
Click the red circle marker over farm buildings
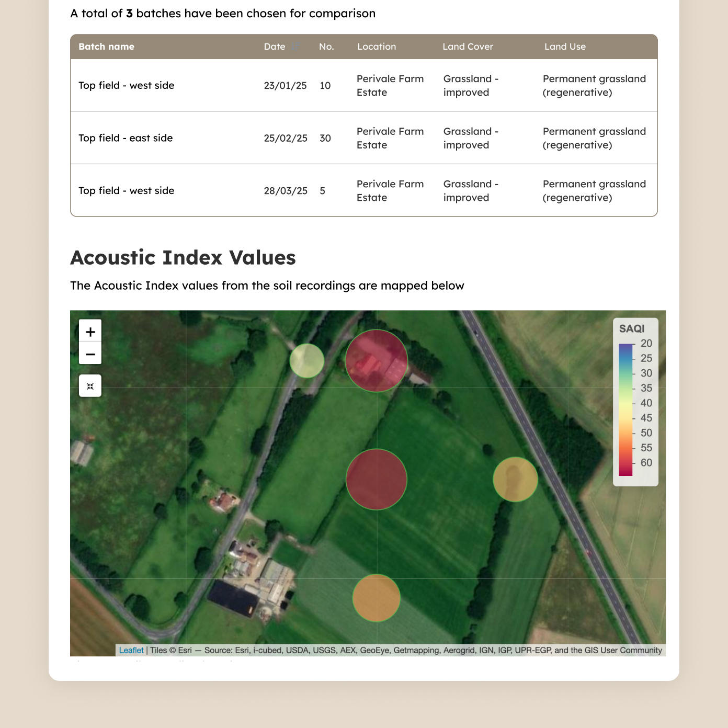click(x=376, y=360)
